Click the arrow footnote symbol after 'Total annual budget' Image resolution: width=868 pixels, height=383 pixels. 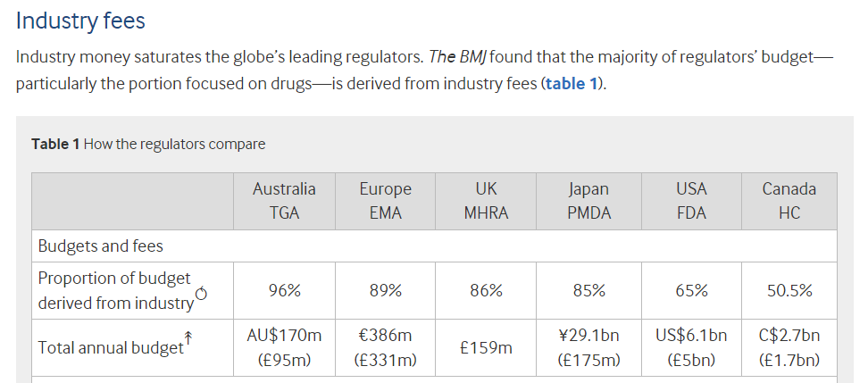coord(188,337)
